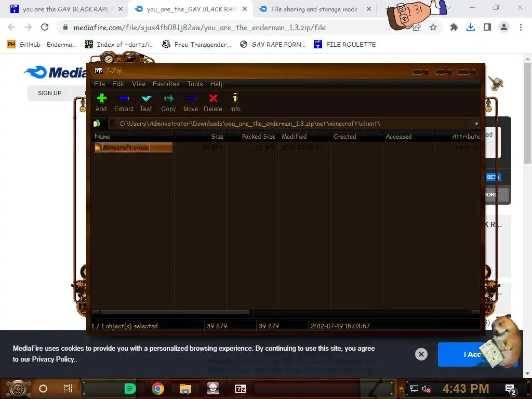532x399 pixels.
Task: Select the Minecraft.class file row
Action: point(134,147)
